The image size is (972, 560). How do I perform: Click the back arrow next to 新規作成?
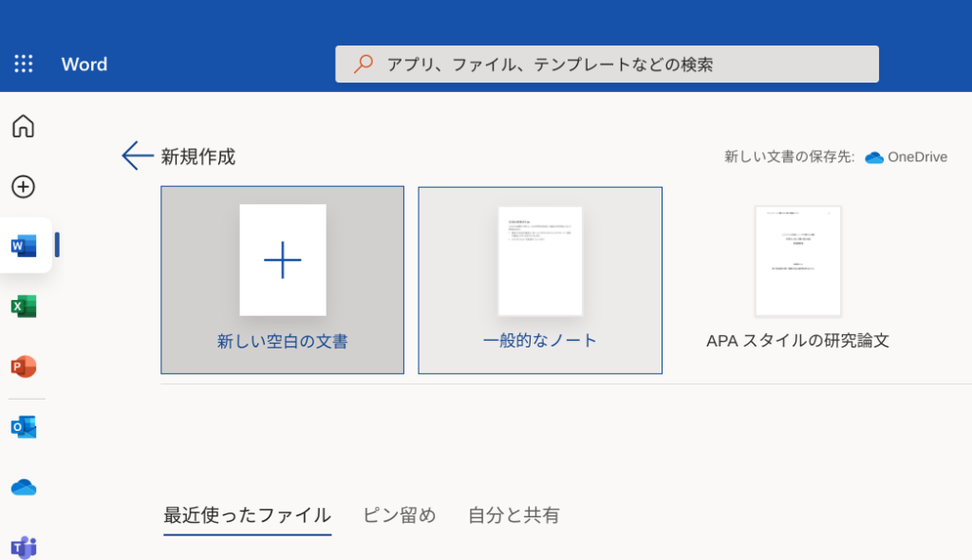pyautogui.click(x=137, y=156)
